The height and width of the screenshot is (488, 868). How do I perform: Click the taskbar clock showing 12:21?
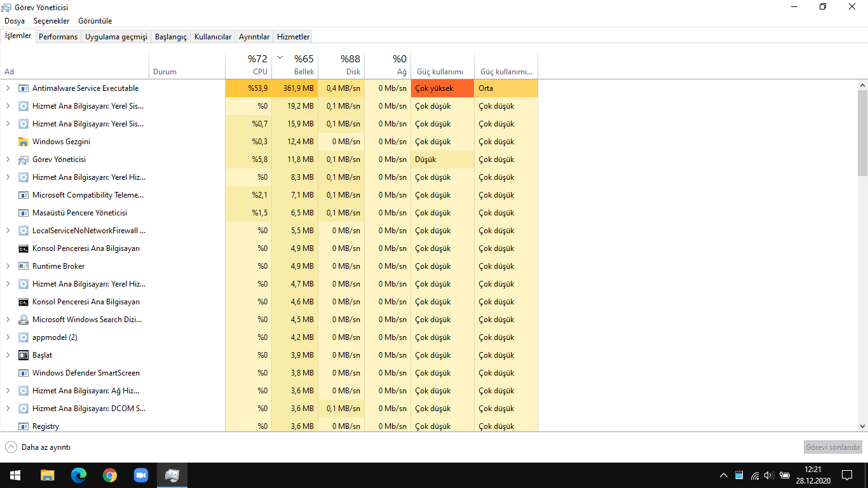tap(813, 475)
